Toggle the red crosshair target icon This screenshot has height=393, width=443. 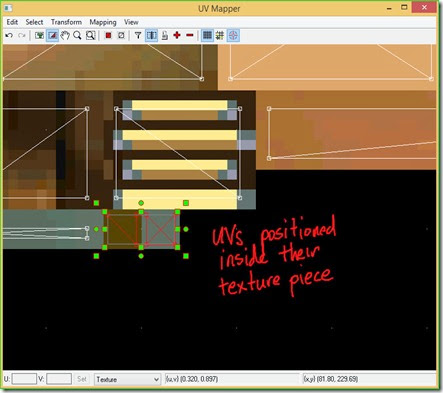[233, 35]
